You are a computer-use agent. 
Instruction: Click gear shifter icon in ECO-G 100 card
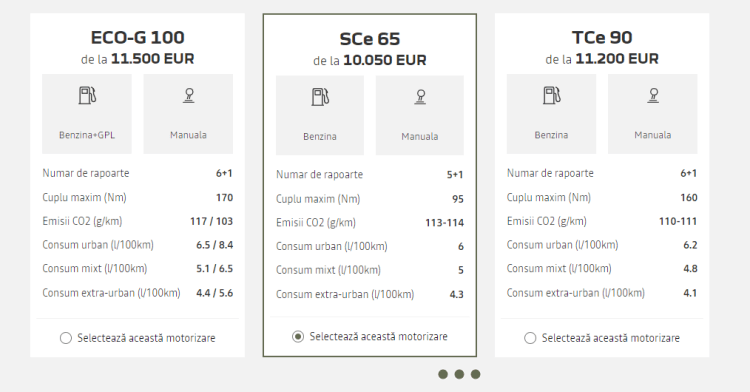(x=188, y=96)
